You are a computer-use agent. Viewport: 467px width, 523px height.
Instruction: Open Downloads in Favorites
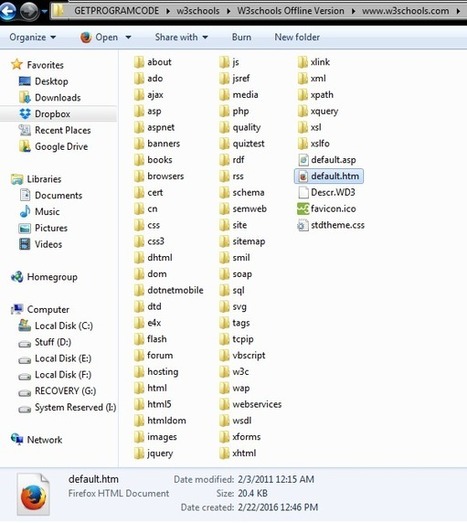[x=50, y=97]
